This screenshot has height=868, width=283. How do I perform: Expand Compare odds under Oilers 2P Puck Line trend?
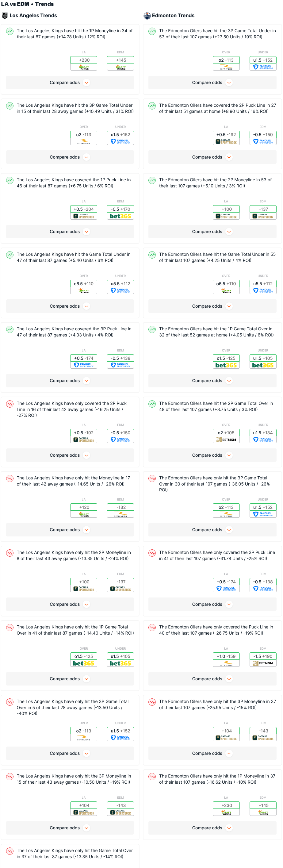(212, 157)
